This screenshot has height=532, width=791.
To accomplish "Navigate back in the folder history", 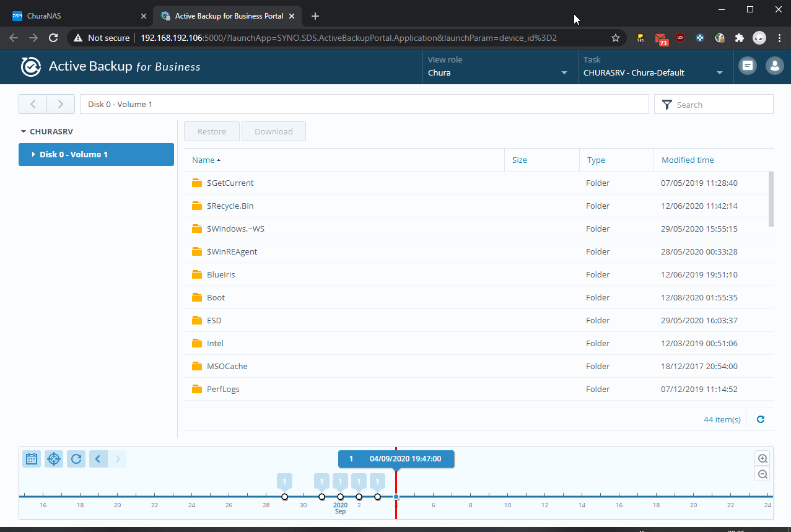I will click(33, 104).
